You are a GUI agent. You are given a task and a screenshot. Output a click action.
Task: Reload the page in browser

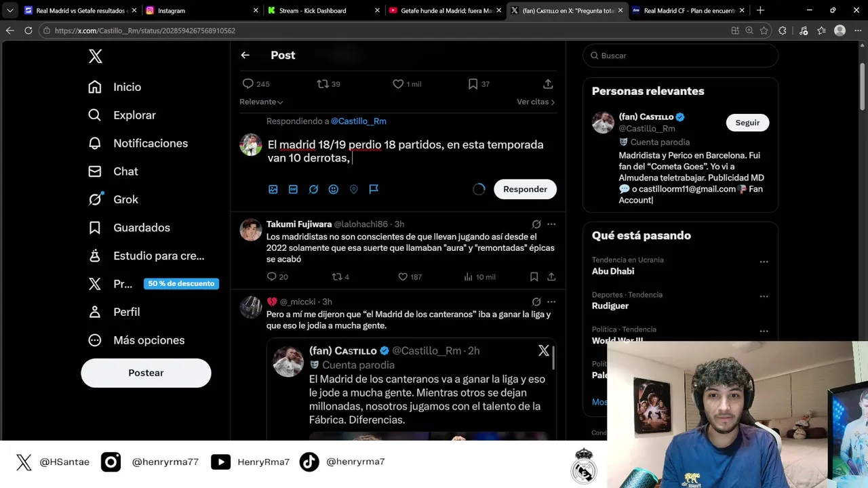click(x=28, y=30)
